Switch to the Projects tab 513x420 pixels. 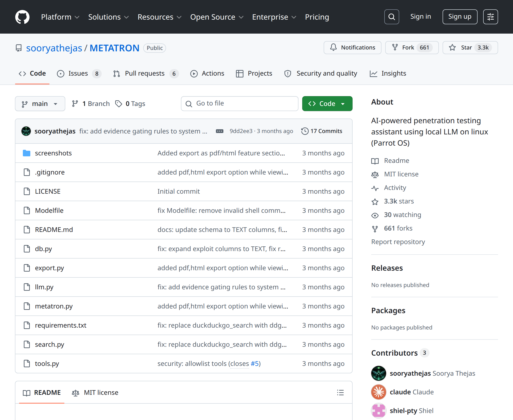click(254, 73)
